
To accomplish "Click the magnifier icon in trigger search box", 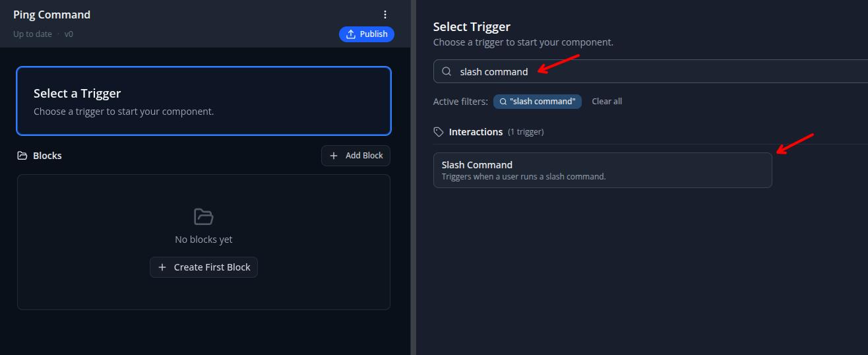I will tap(447, 71).
